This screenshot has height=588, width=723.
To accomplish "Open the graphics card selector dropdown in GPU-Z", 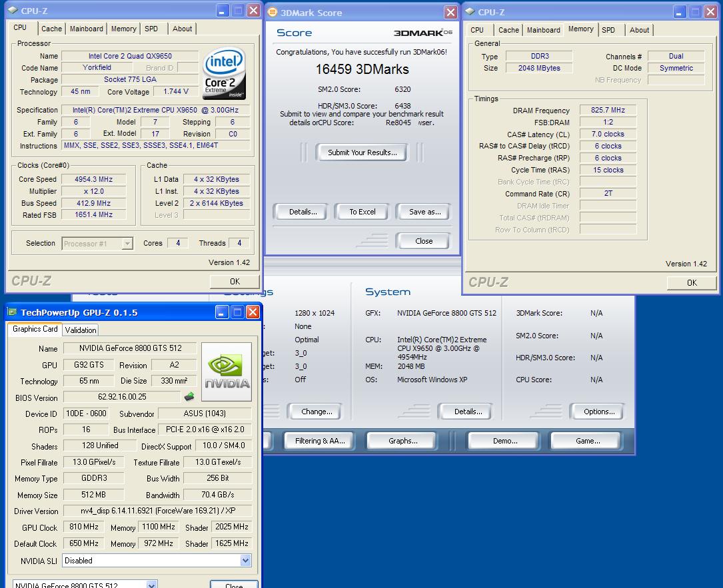I will [152, 585].
